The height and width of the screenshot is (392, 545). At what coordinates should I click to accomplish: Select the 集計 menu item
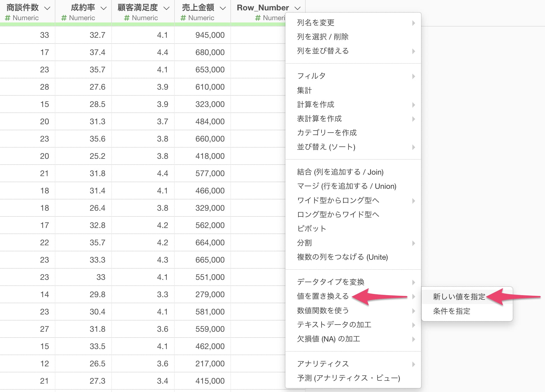[x=353, y=90]
